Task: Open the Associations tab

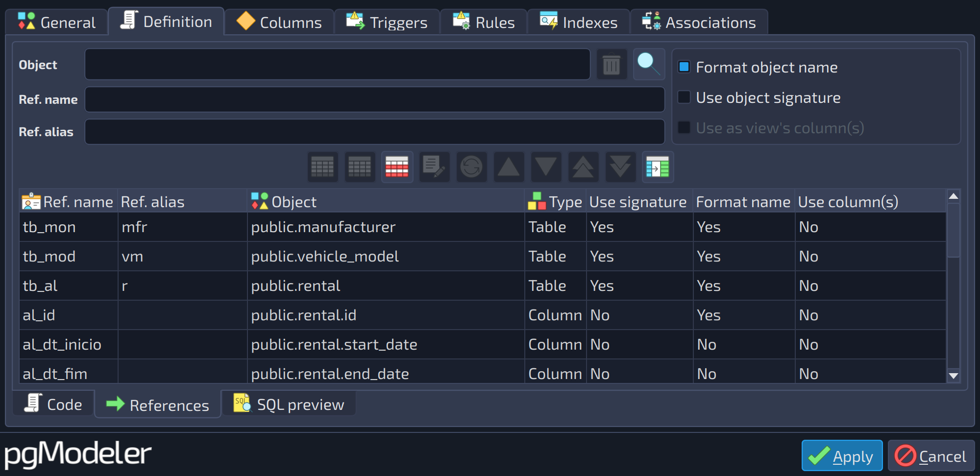Action: coord(699,22)
